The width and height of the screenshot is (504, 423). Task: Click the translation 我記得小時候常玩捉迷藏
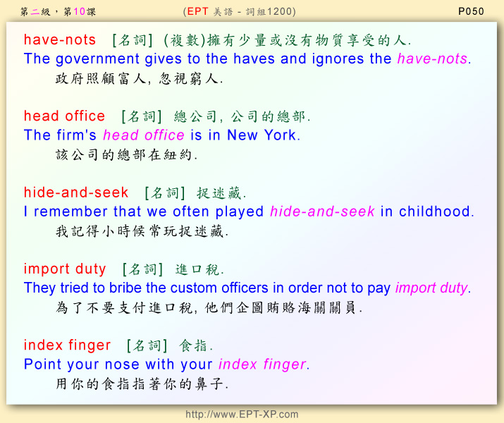coord(142,231)
